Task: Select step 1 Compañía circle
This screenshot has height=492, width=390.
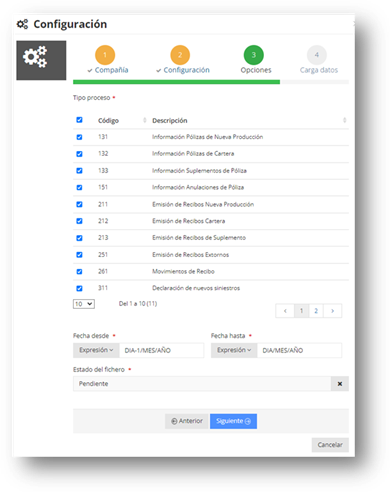Action: 105,55
